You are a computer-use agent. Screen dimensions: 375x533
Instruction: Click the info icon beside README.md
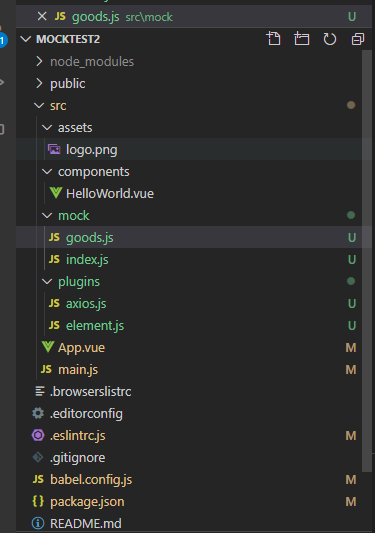38,523
